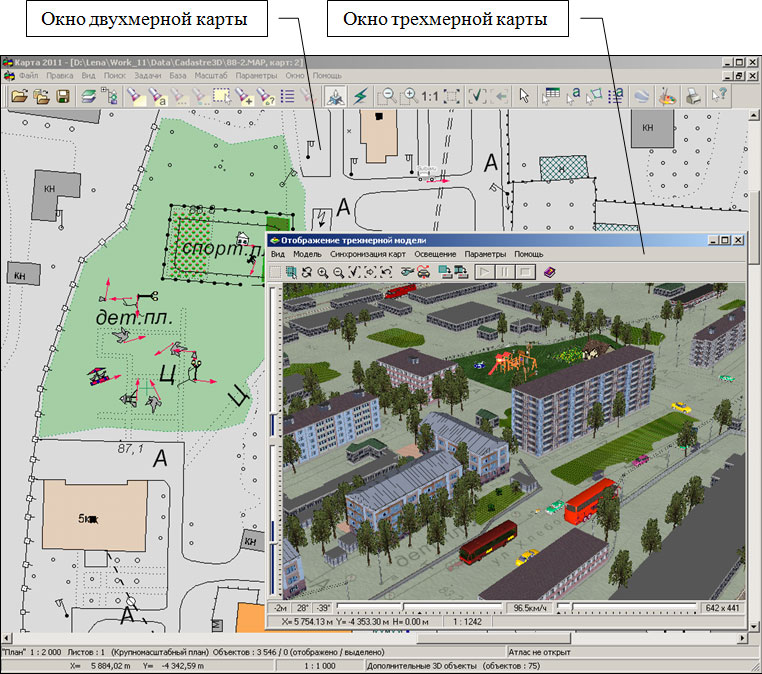Viewport: 762px width, 674px height.
Task: Toggle the 3D model view icon
Action: [x=335, y=96]
